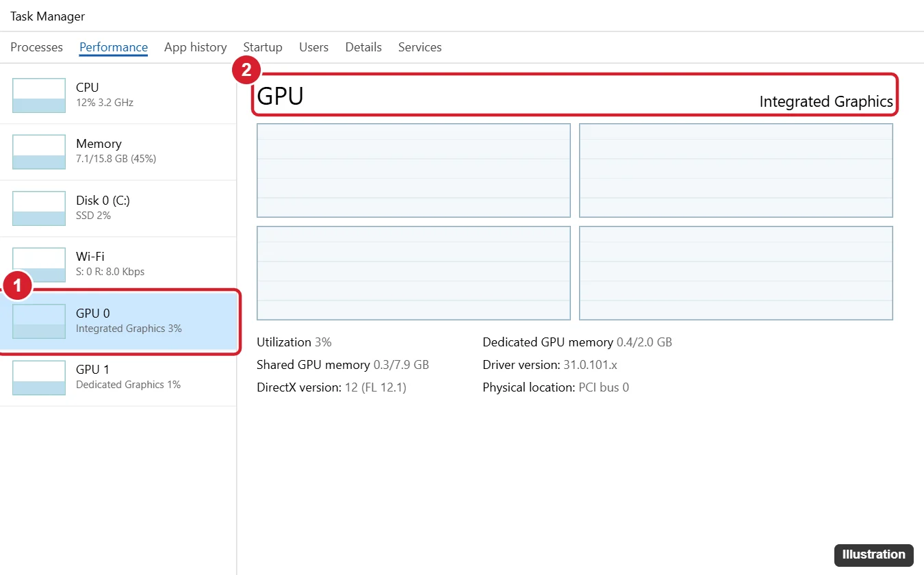Click the bottom-right GPU engine graph
The width and height of the screenshot is (924, 575).
tap(736, 273)
